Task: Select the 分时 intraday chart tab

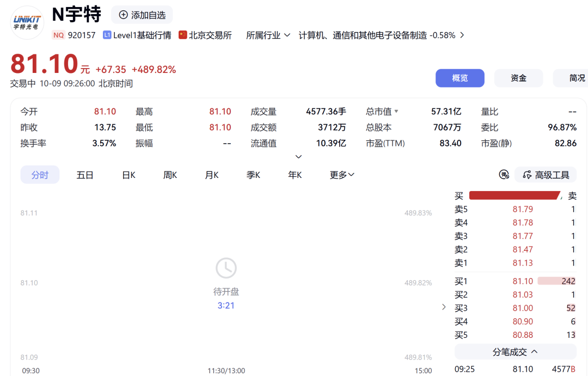Action: pyautogui.click(x=40, y=175)
